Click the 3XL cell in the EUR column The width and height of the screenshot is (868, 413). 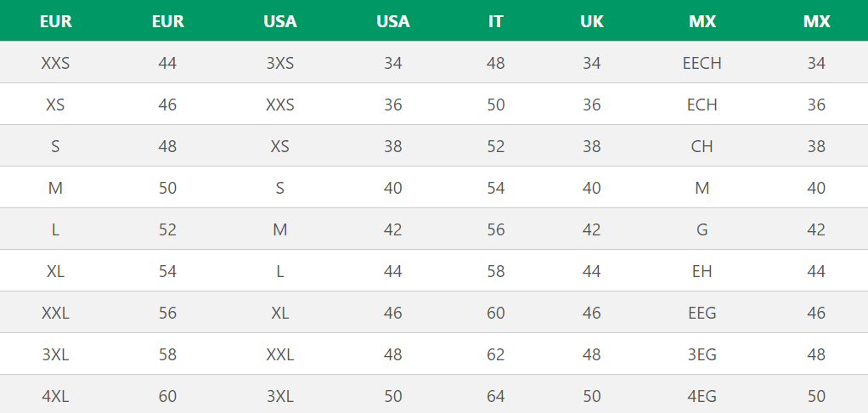pos(55,354)
